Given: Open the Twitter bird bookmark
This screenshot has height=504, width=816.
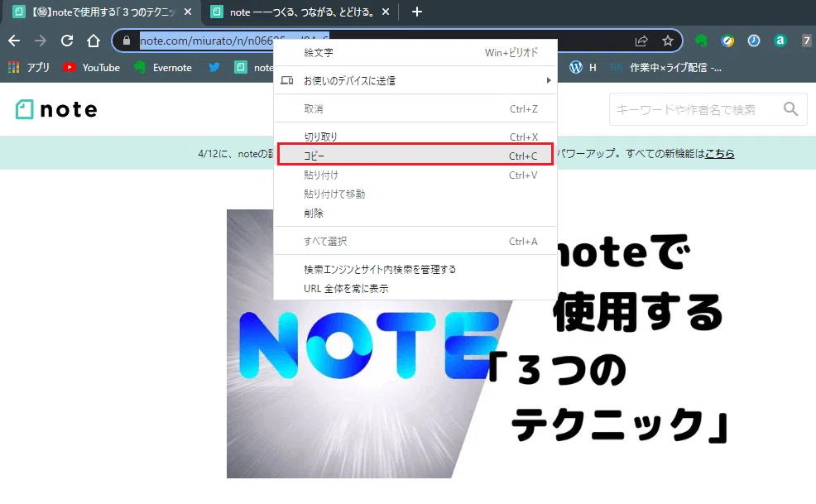Looking at the screenshot, I should [x=214, y=67].
